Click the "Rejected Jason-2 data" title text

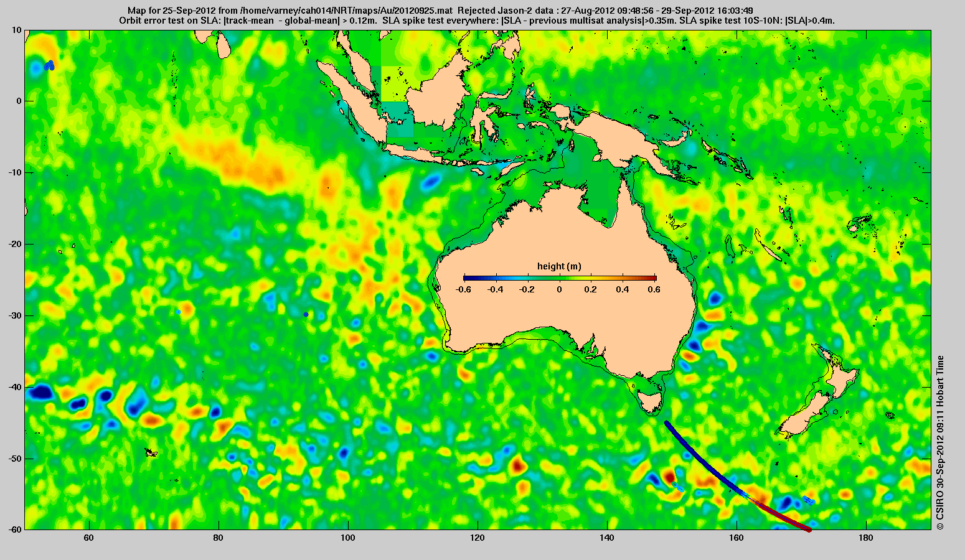pos(506,11)
